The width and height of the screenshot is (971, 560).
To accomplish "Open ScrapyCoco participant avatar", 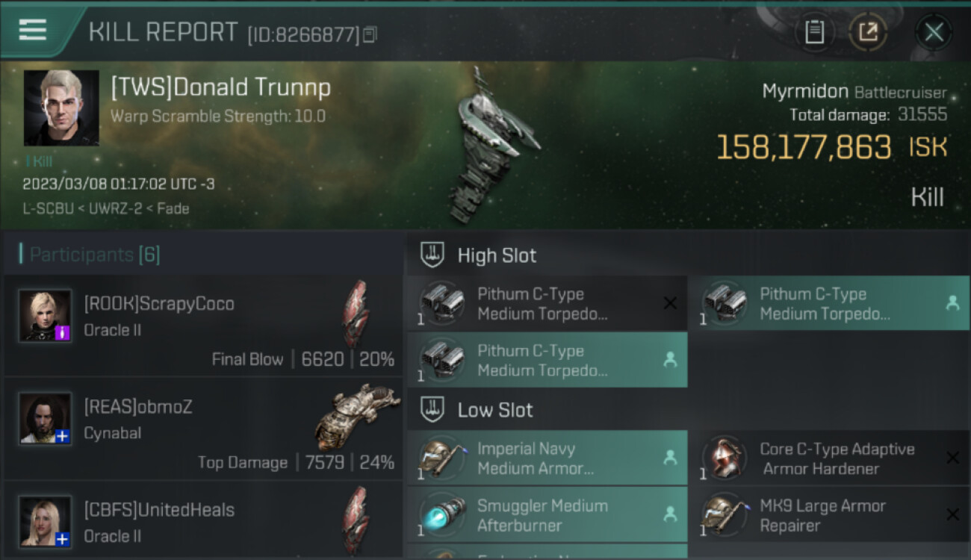I will tap(46, 317).
